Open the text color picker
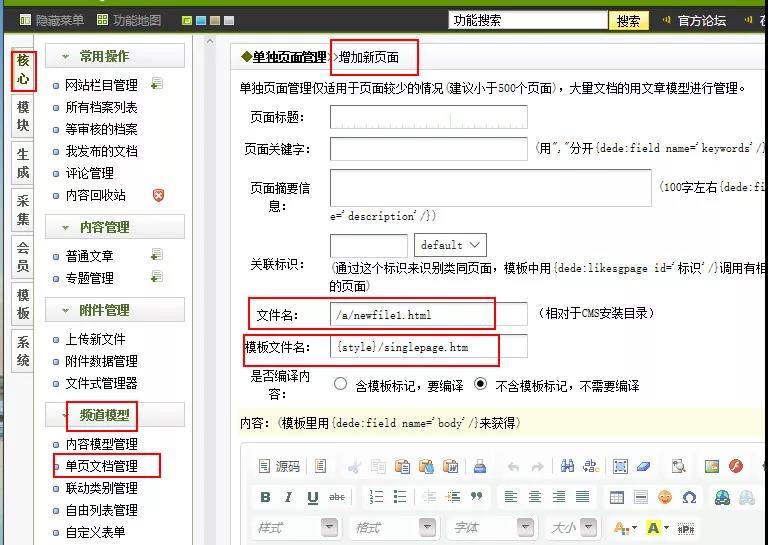This screenshot has height=545, width=768. pos(625,528)
